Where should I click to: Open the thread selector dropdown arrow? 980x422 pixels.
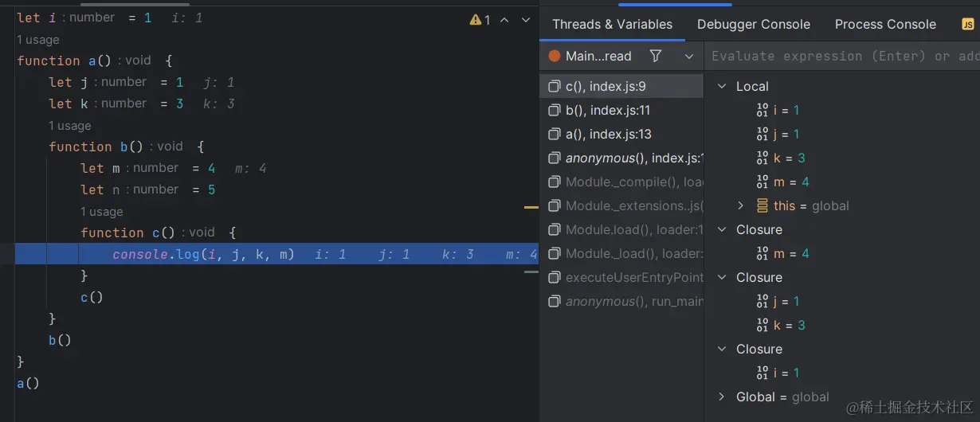689,56
